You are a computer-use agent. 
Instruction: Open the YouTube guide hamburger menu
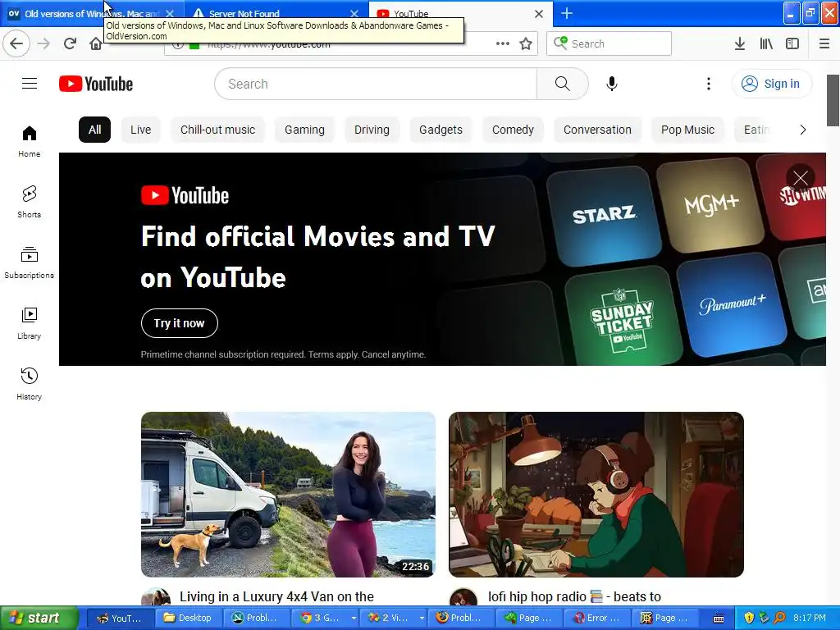[30, 84]
